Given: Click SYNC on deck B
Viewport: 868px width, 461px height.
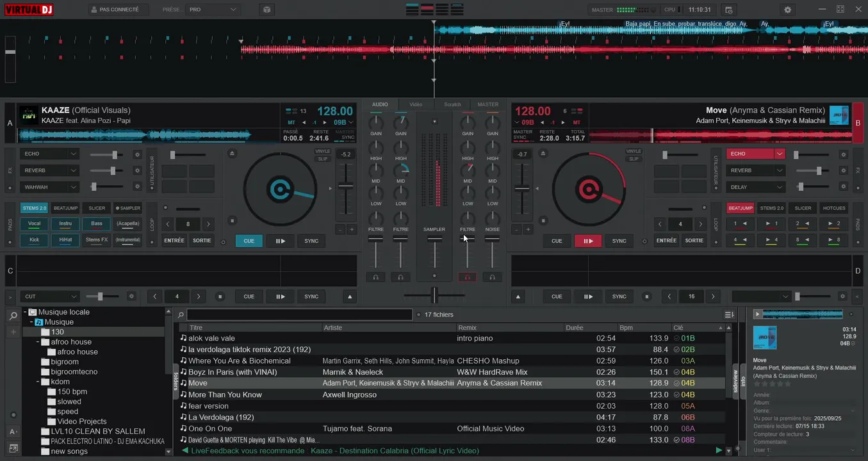Looking at the screenshot, I should coord(619,241).
